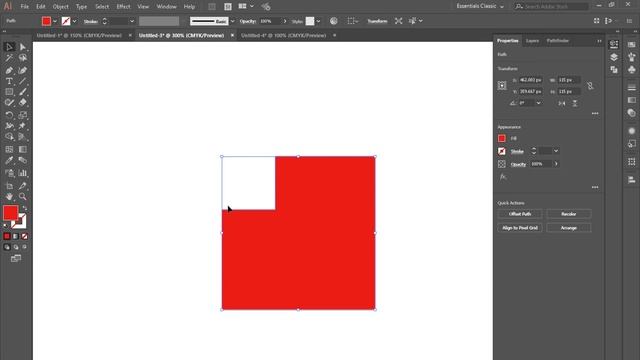Open Essentials Classic workspace dropdown
640x360 pixels.
480,6
